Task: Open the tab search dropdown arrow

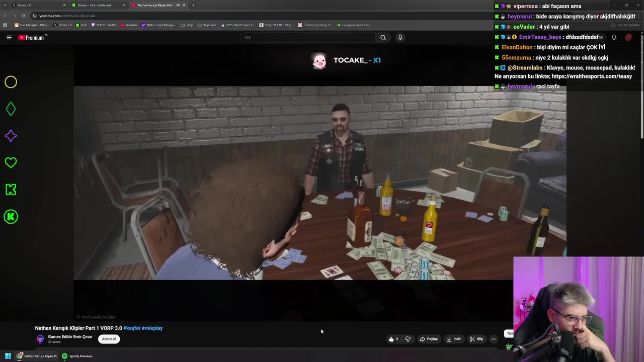Action: [x=5, y=5]
